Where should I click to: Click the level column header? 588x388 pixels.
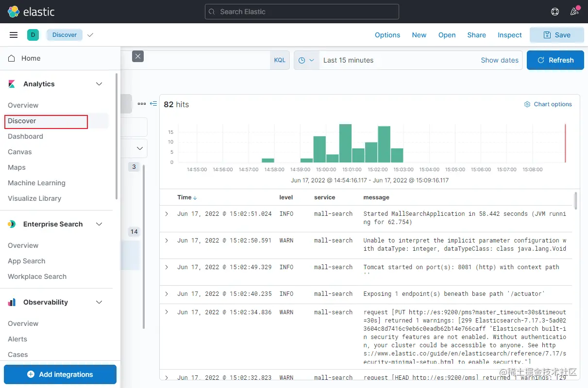286,197
